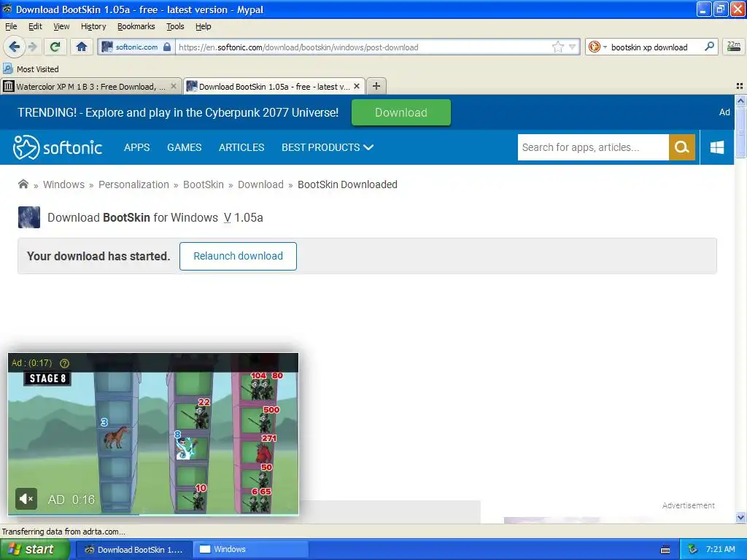Open a new tab with the plus button
Screen dimensions: 747x560
pyautogui.click(x=376, y=86)
